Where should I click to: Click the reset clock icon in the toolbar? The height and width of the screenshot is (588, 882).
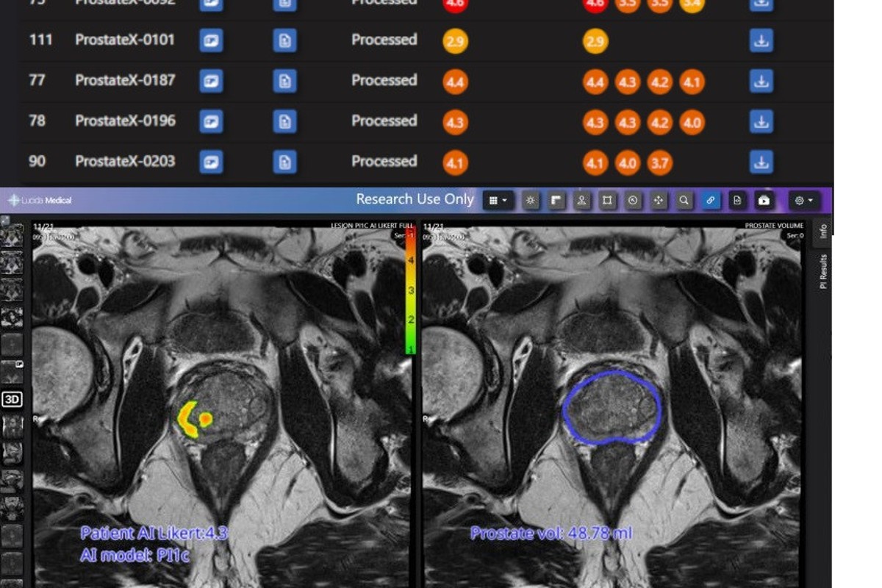pos(632,198)
